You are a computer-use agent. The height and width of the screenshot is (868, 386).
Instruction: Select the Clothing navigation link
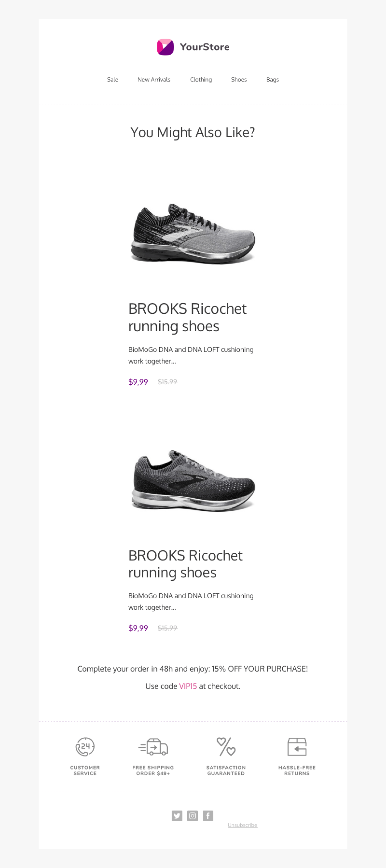201,80
